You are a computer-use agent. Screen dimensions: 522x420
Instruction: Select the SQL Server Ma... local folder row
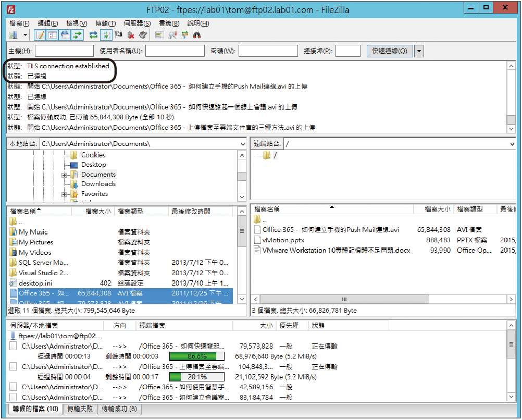(x=121, y=263)
